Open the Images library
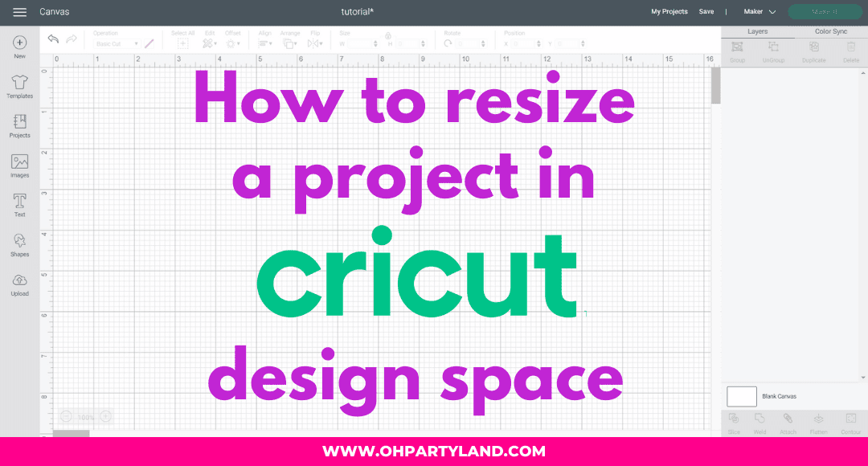The width and height of the screenshot is (868, 466). click(x=19, y=166)
